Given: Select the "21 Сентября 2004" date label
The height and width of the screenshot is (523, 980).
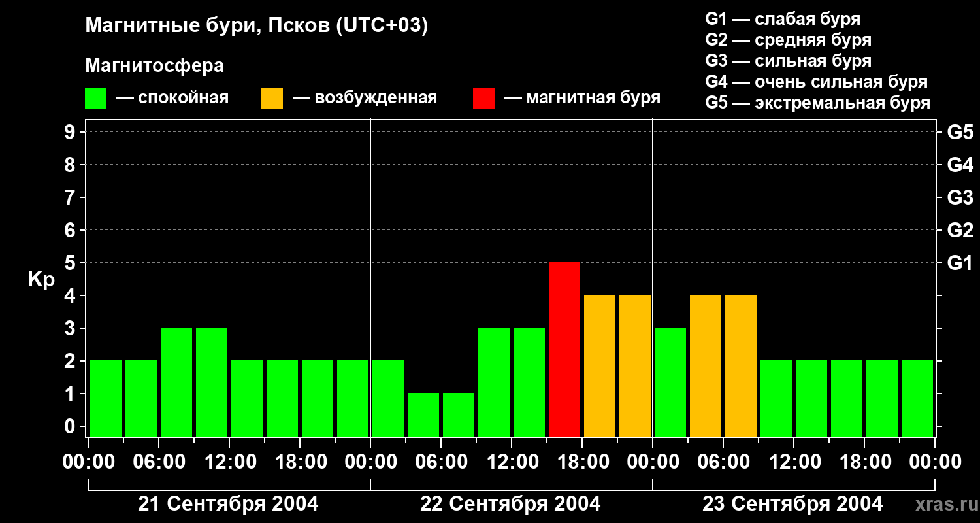Looking at the screenshot, I should (x=229, y=504).
